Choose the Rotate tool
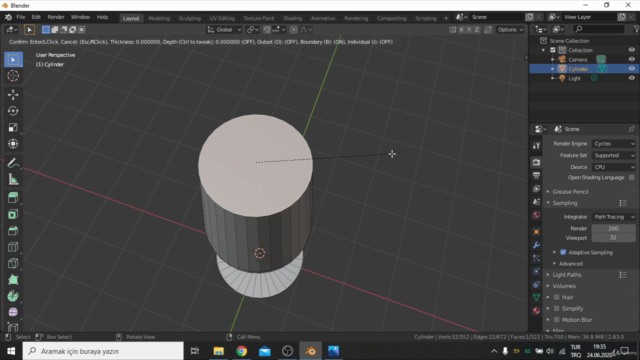 [13, 111]
